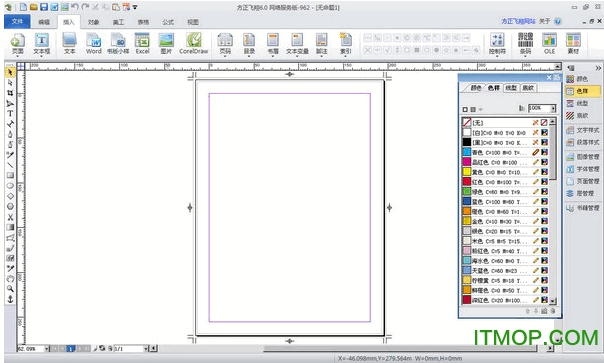Click the 关于 about link
Viewport: 604px width, 363px height.
coord(544,22)
